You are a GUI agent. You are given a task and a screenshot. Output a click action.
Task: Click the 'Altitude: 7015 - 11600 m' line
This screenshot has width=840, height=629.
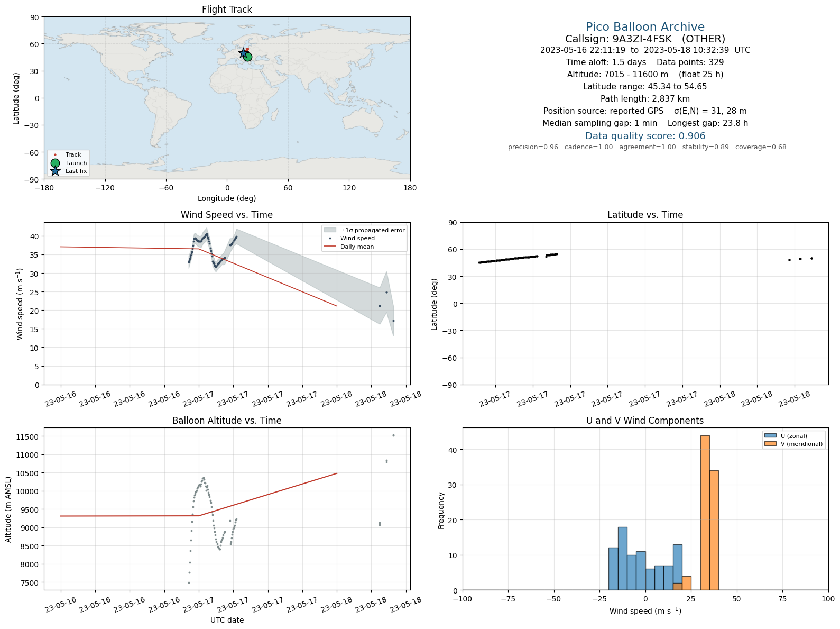coord(645,75)
